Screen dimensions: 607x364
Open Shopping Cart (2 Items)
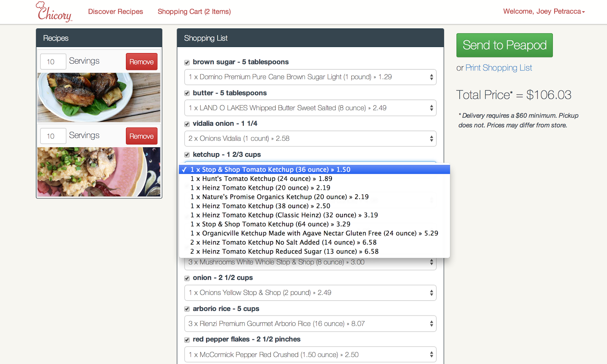coord(194,12)
